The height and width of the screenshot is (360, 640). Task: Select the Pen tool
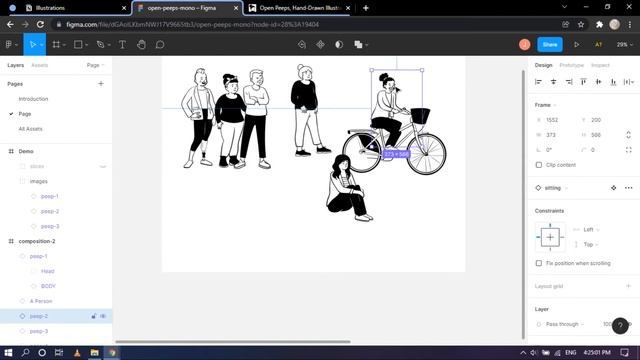coord(100,44)
